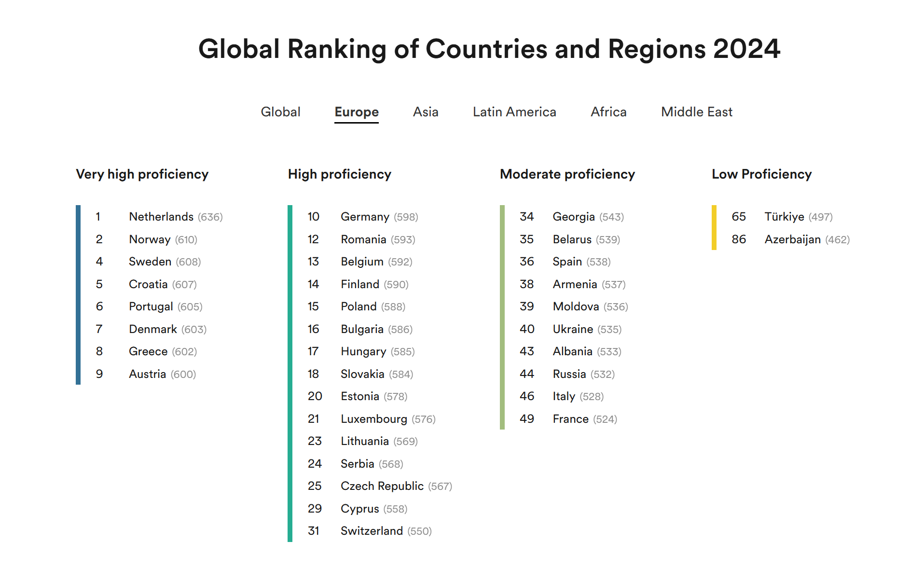This screenshot has height=570, width=924.
Task: Switch to Latin America tab
Action: tap(514, 112)
